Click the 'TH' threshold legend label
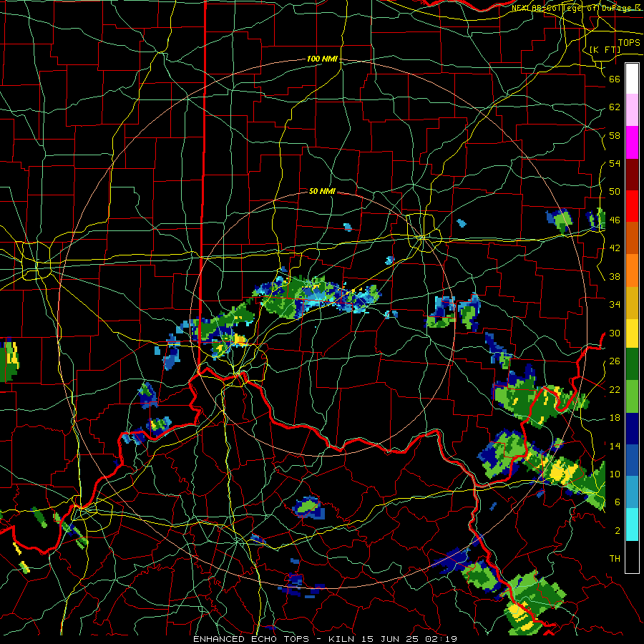 point(615,559)
